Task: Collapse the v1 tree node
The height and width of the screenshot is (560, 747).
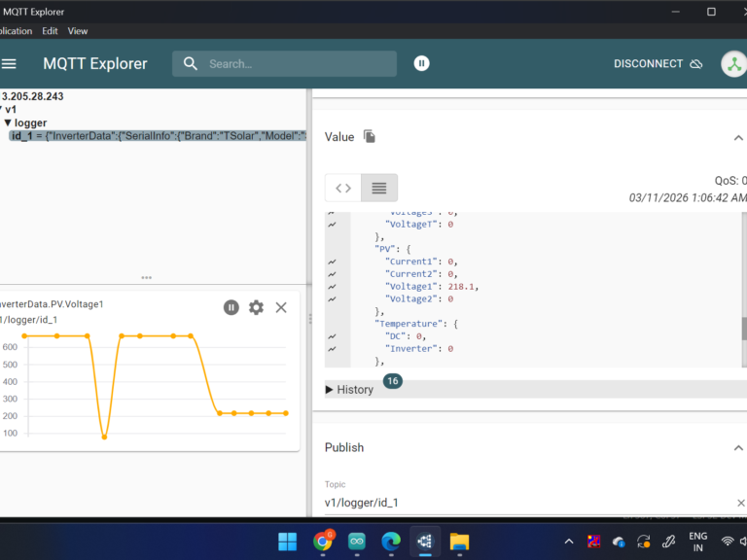Action: coord(1,110)
